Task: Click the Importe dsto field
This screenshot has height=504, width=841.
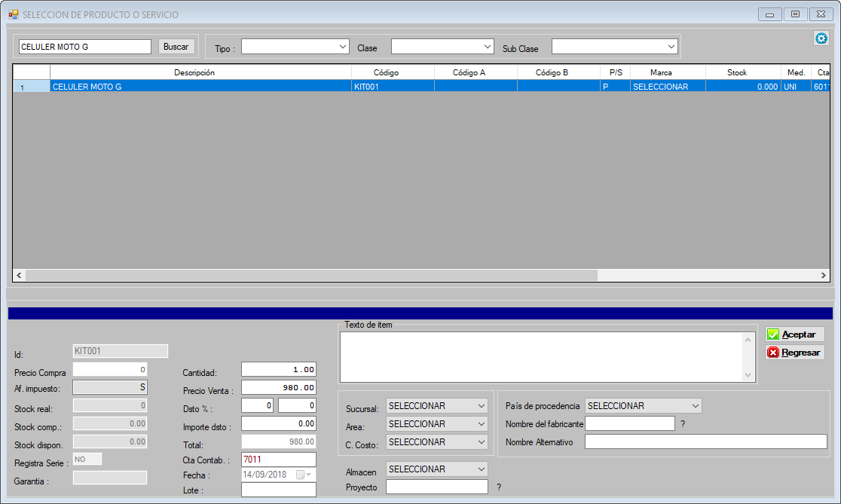Action: point(278,423)
